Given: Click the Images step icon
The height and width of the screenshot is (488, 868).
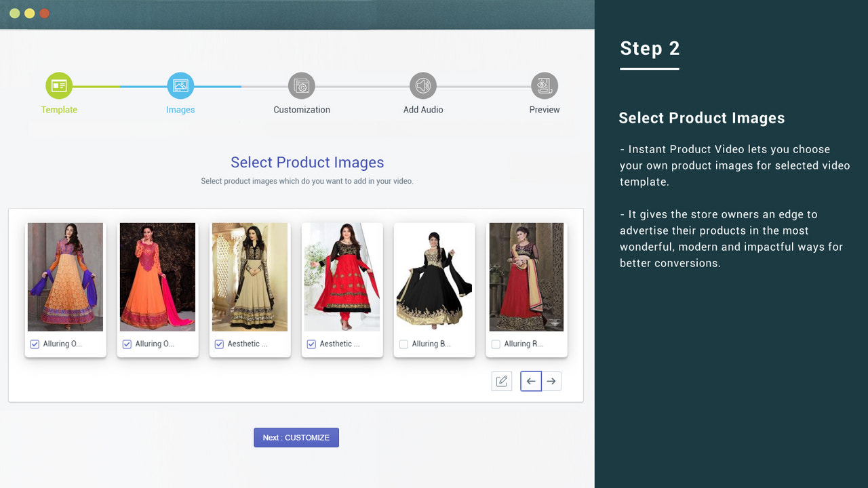Looking at the screenshot, I should click(x=180, y=85).
